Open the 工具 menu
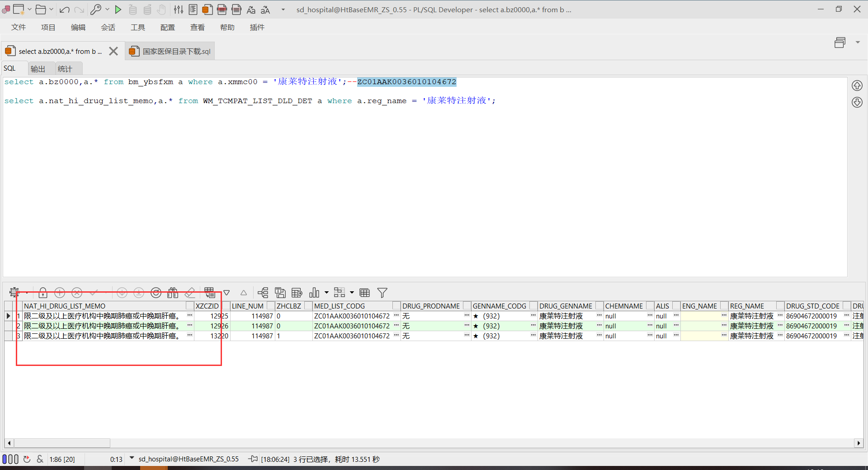The width and height of the screenshot is (868, 470). point(138,28)
